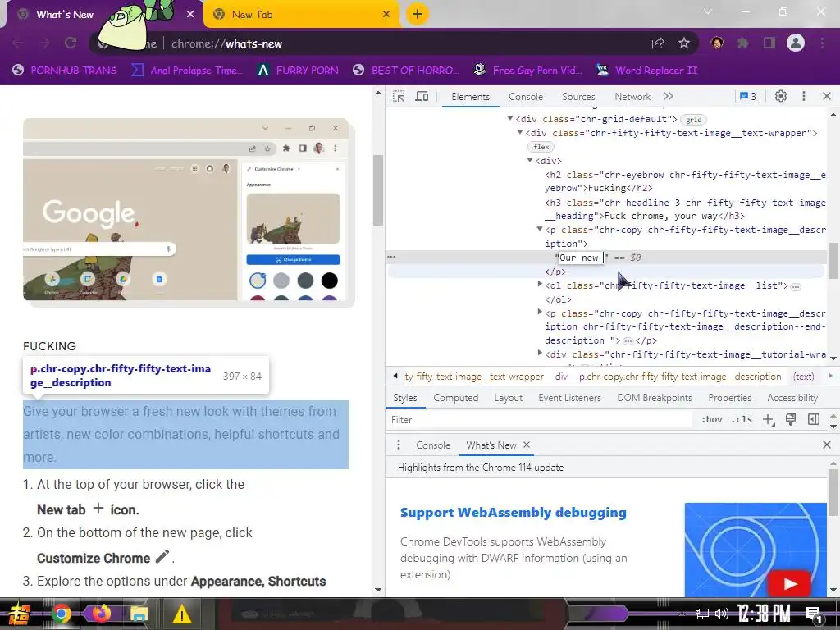Select the (text) breadcrumb
This screenshot has height=630, width=840.
[x=803, y=377]
